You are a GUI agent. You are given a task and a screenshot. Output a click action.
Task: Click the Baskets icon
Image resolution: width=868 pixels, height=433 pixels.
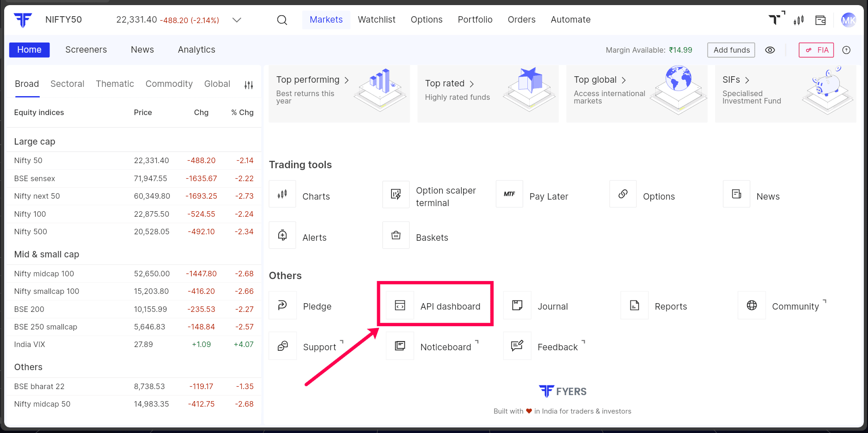pyautogui.click(x=396, y=236)
